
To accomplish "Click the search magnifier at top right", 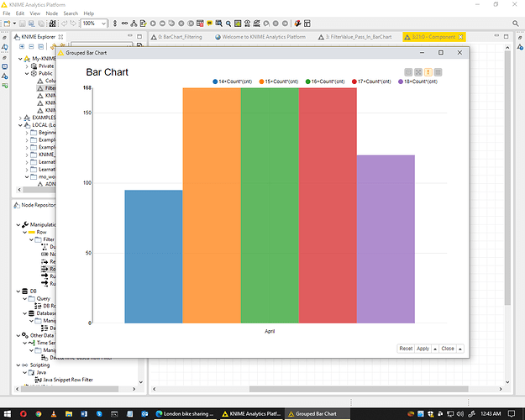I will tap(515, 24).
